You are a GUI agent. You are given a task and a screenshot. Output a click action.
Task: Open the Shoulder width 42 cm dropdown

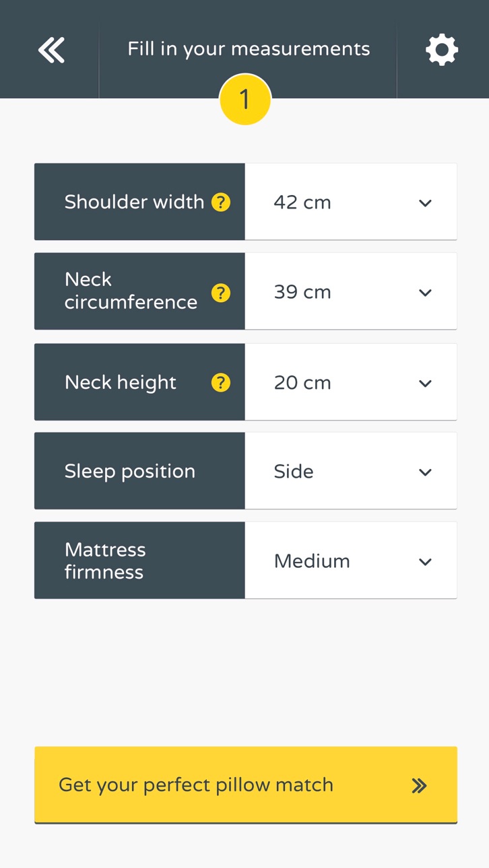(x=351, y=202)
